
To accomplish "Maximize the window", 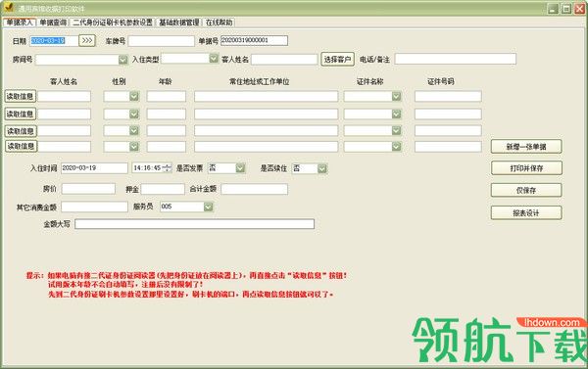I will [566, 8].
